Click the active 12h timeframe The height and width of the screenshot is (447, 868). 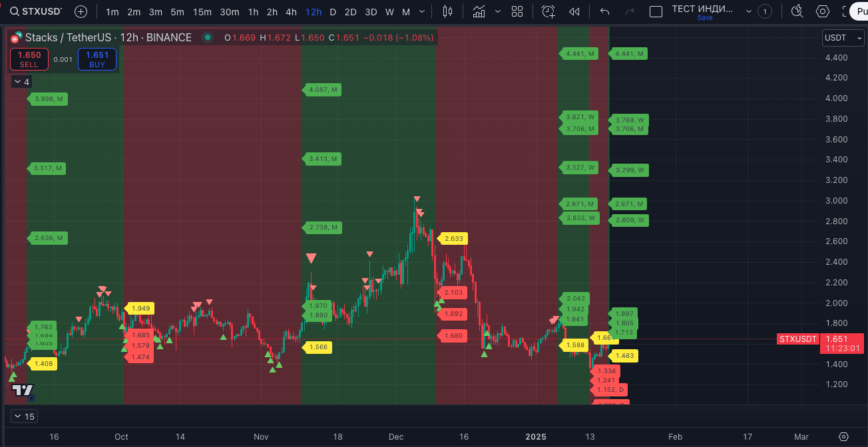click(314, 11)
